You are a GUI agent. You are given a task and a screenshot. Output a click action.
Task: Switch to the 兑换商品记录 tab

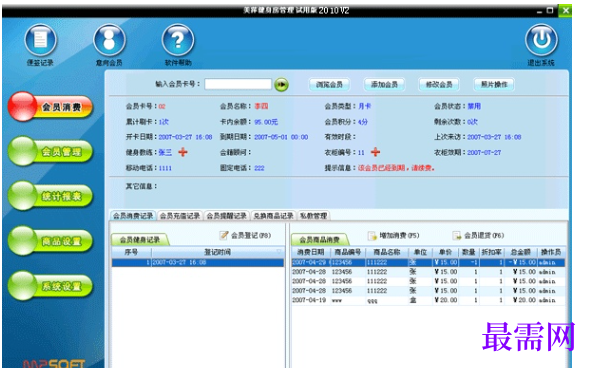click(x=273, y=216)
